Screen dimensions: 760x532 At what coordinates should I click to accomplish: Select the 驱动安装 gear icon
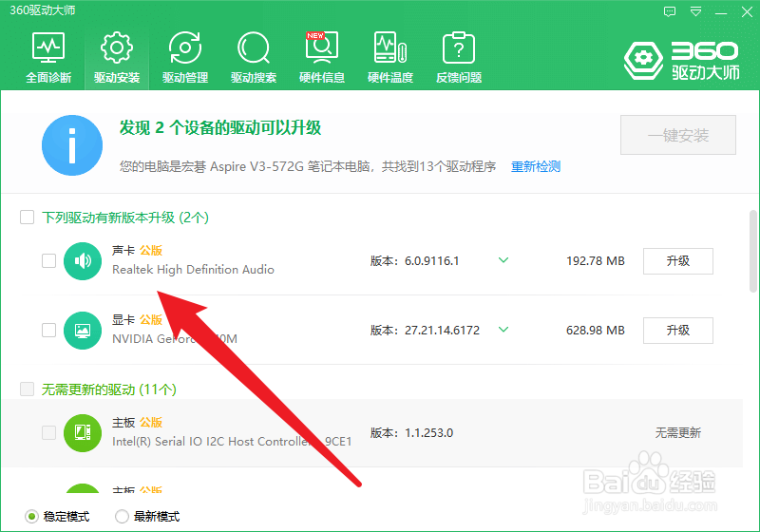(116, 47)
